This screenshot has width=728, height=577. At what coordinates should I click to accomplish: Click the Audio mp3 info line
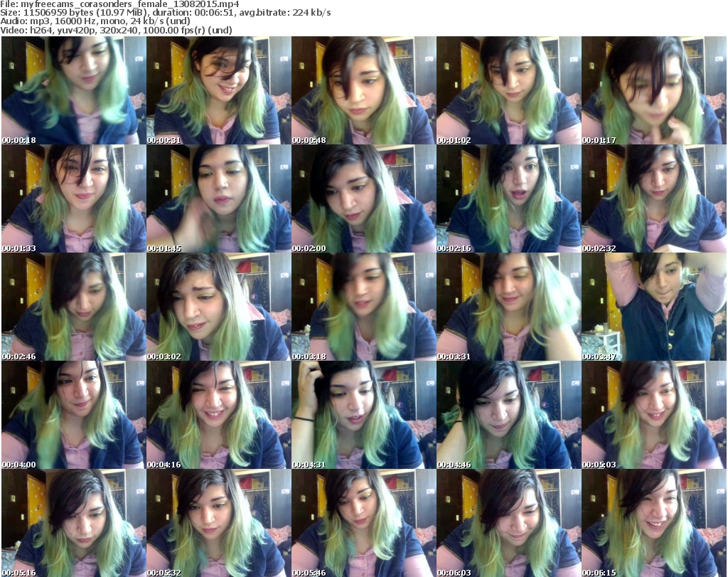(x=95, y=21)
